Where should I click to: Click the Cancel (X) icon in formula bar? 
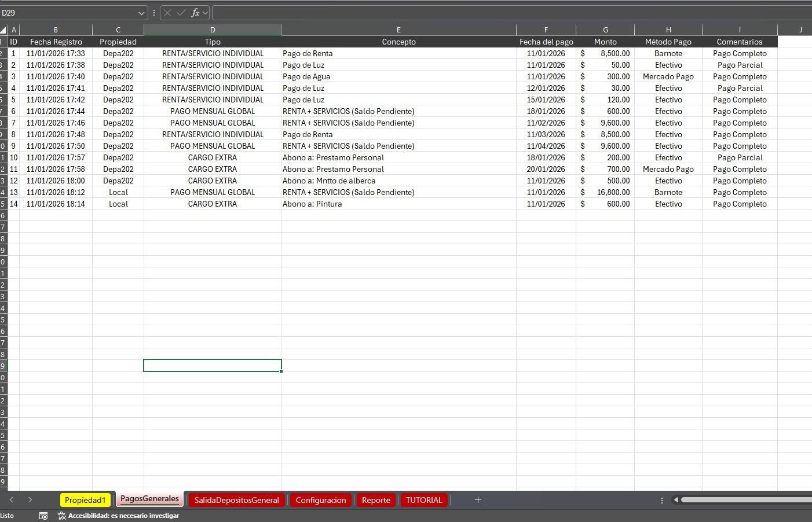pyautogui.click(x=167, y=12)
